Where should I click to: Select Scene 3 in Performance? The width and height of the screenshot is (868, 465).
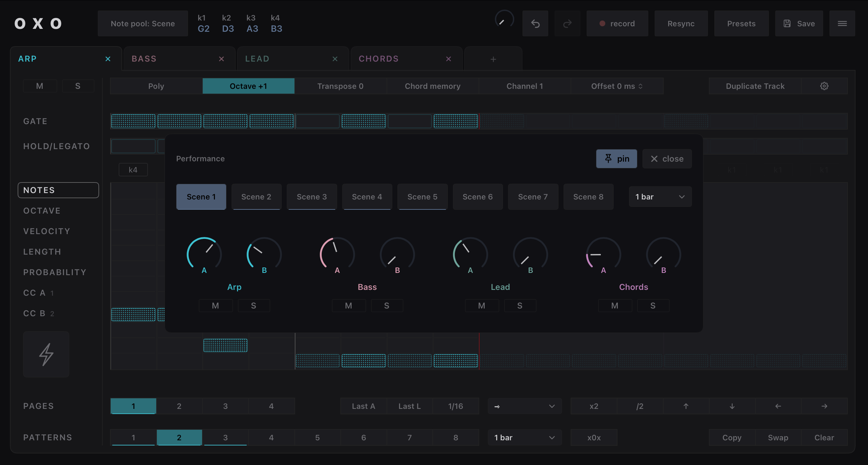[x=312, y=197]
